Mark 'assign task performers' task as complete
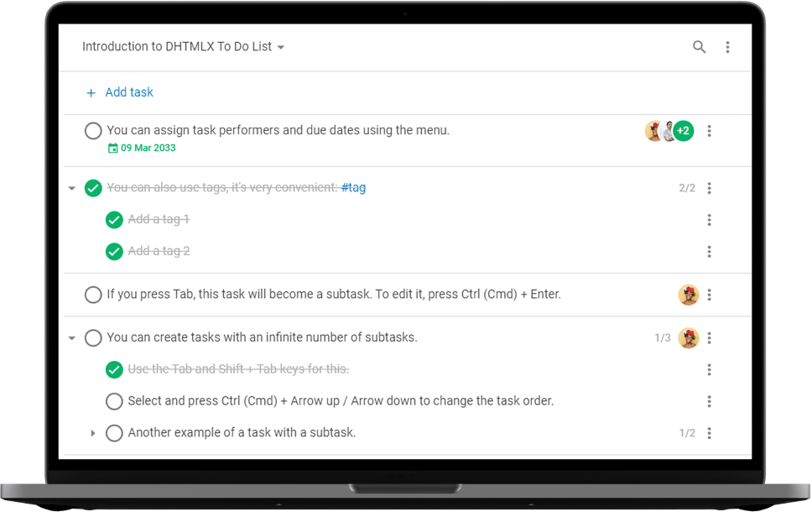 click(x=93, y=131)
